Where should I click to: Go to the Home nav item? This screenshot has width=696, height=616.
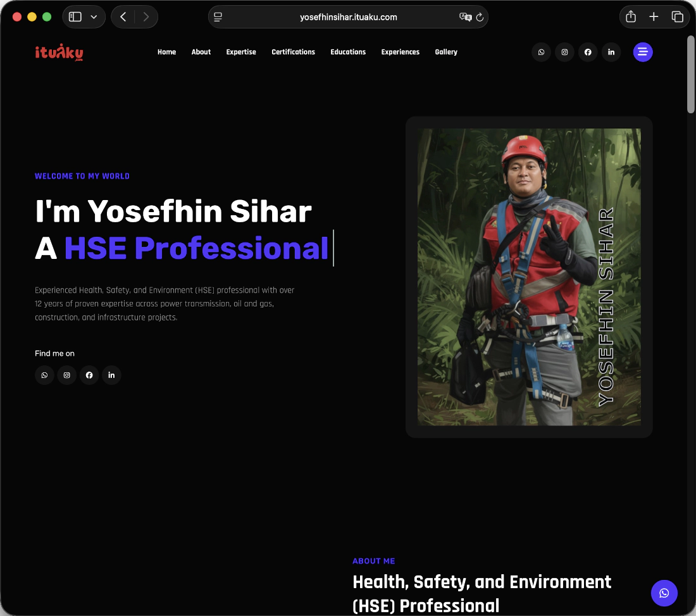167,52
